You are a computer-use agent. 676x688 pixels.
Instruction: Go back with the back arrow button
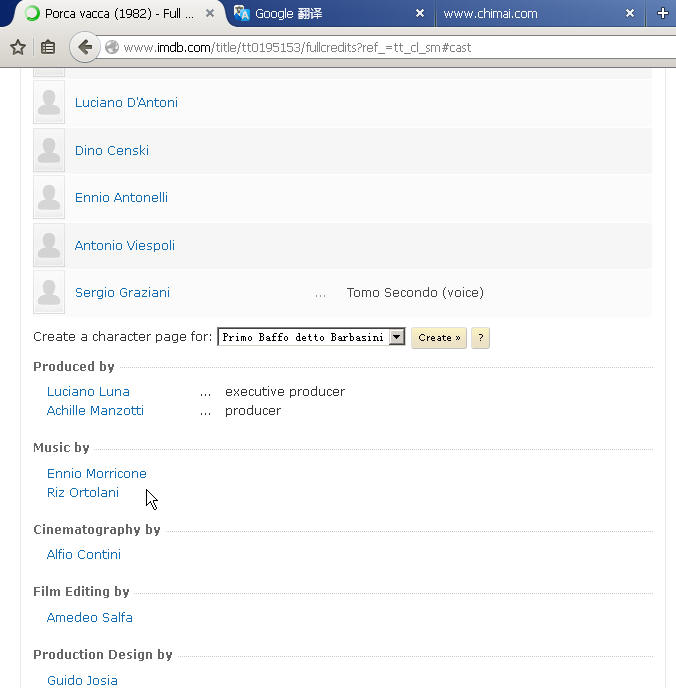click(x=85, y=47)
